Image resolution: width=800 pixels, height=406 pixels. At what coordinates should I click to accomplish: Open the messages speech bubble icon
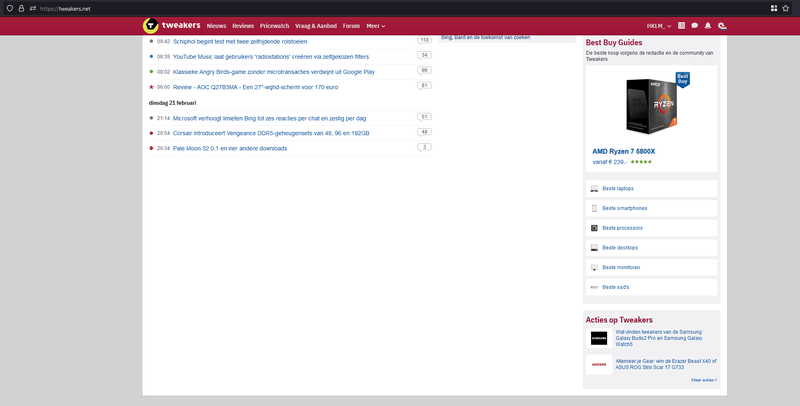[694, 26]
